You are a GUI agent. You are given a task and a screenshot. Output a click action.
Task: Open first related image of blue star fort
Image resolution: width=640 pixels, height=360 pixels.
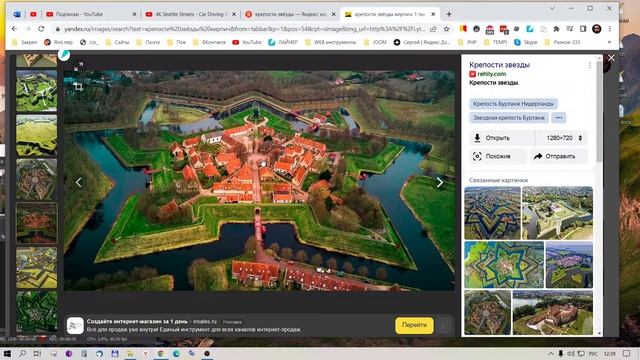click(492, 213)
